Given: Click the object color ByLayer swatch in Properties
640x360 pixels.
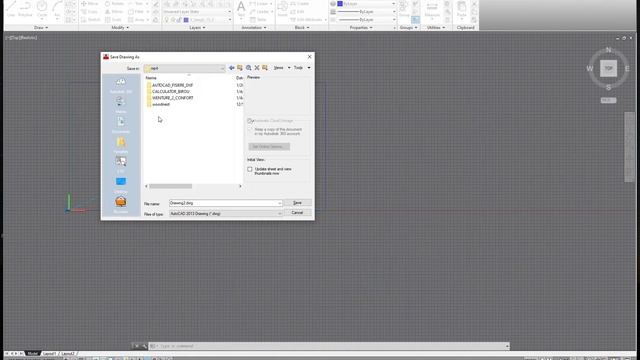Looking at the screenshot, I should [x=340, y=4].
